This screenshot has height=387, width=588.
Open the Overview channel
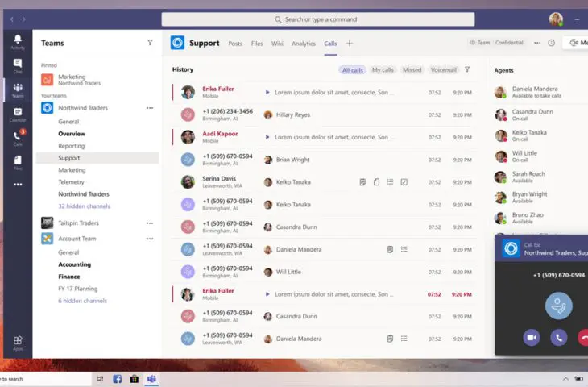[72, 134]
